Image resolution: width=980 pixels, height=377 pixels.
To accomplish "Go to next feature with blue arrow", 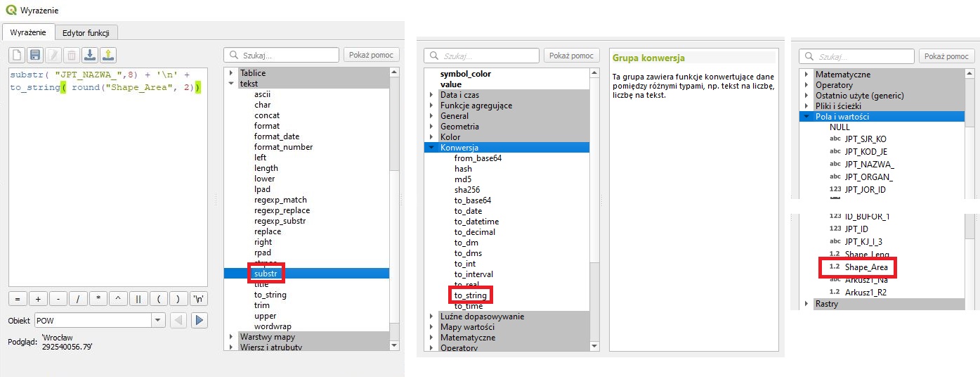I will [x=200, y=321].
